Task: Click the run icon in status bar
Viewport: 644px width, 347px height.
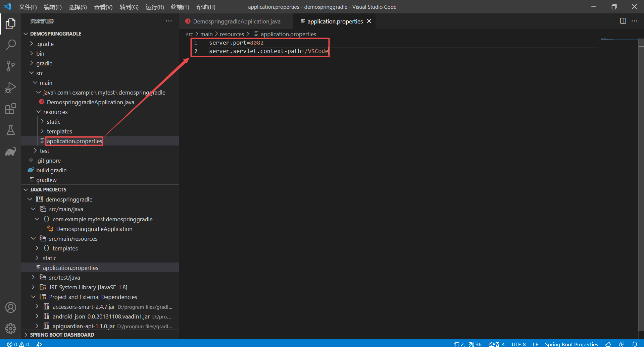Action: coord(39,344)
